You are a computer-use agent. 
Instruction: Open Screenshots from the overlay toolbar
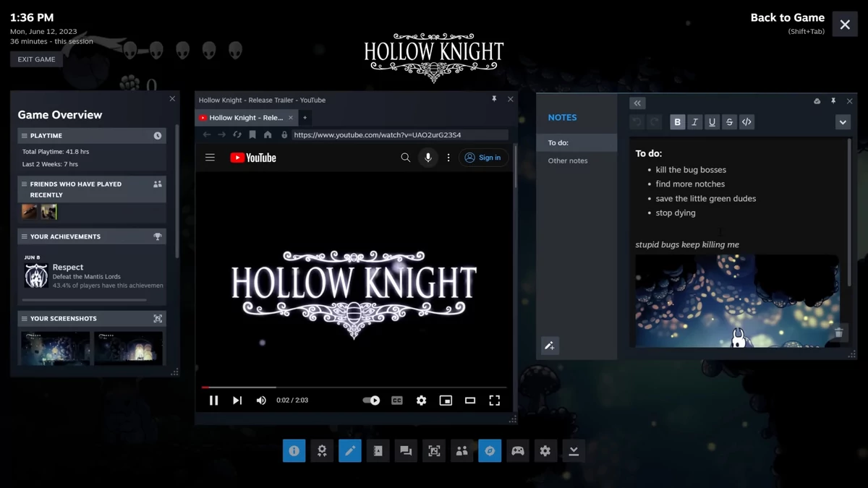click(x=434, y=450)
